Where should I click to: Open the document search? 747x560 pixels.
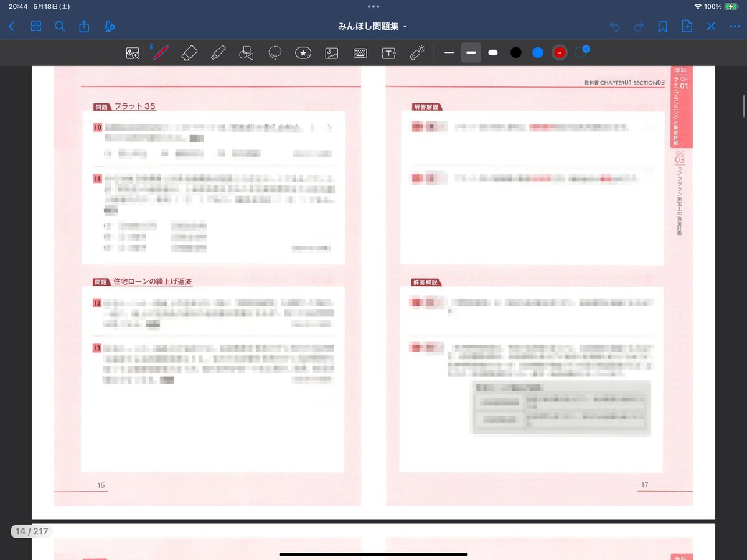[x=60, y=26]
